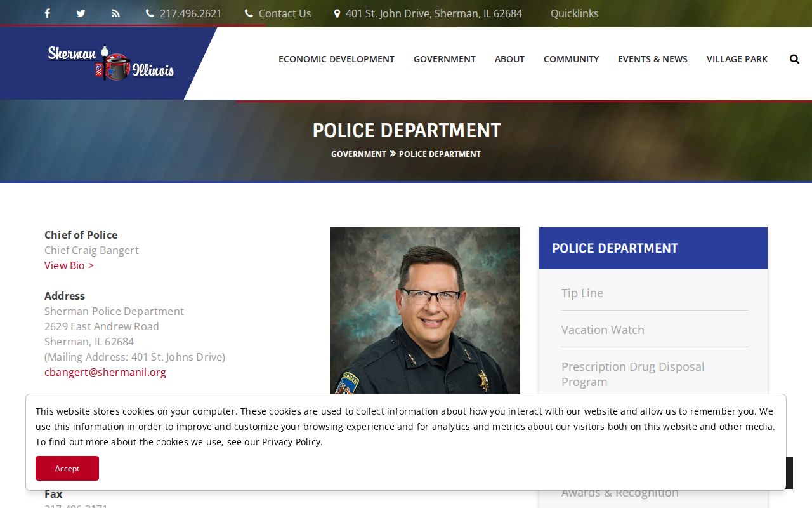Open the Community menu
Screen dimensions: 812x508
pos(571,59)
